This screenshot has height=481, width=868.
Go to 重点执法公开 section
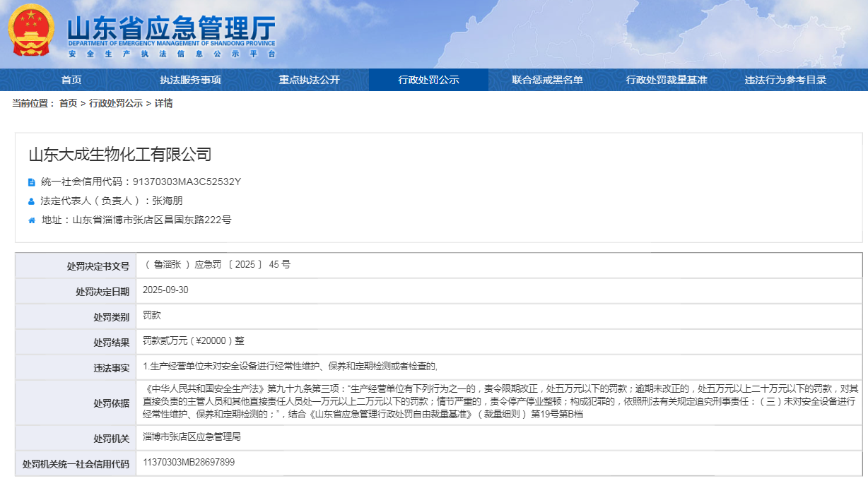click(309, 80)
